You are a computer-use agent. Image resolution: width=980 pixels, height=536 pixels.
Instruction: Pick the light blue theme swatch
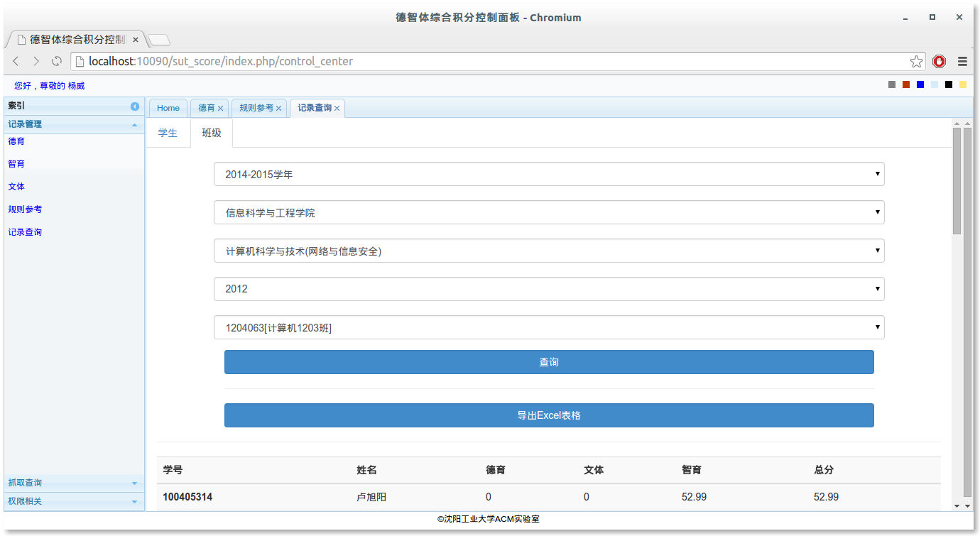pyautogui.click(x=935, y=85)
